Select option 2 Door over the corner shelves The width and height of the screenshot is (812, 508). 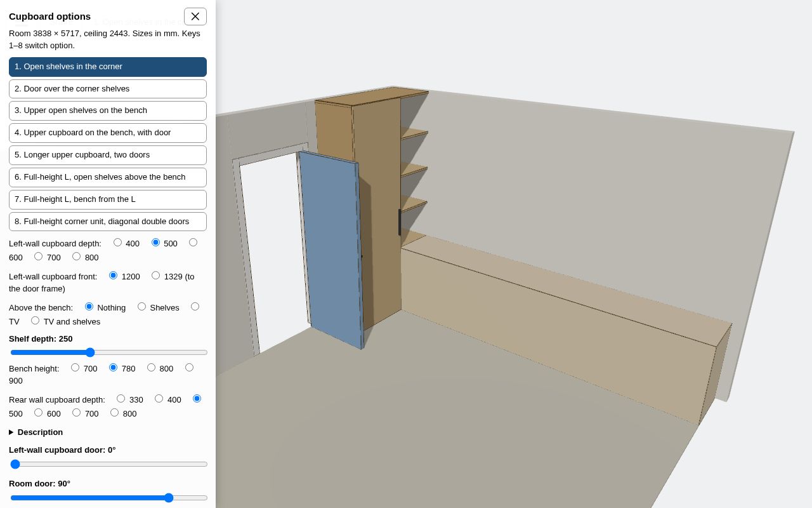tap(108, 89)
